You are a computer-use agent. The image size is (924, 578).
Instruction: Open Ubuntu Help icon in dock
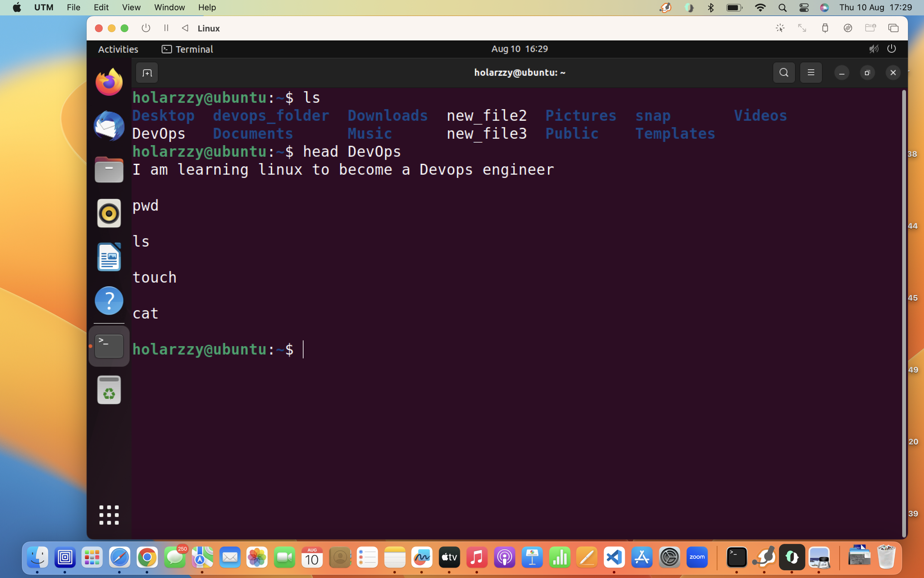(109, 301)
